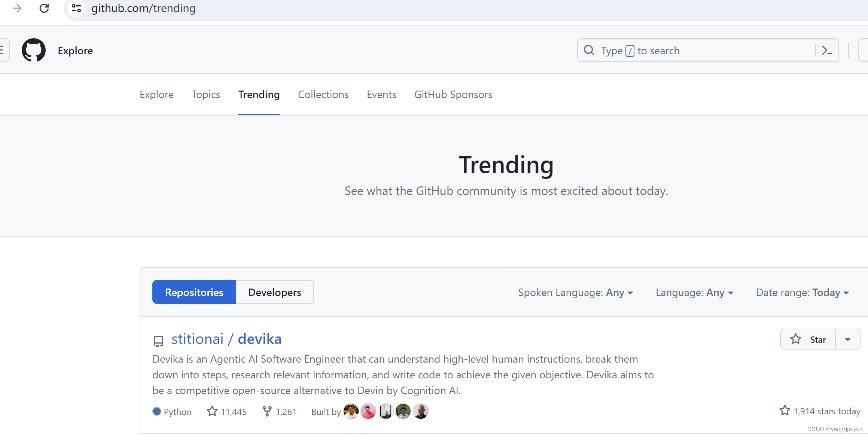Click the browser forward arrow

[x=17, y=8]
